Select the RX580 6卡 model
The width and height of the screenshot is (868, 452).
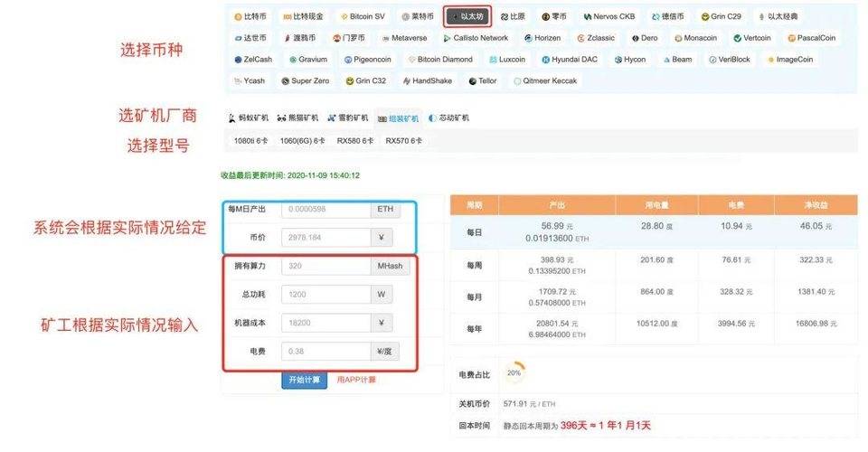354,141
